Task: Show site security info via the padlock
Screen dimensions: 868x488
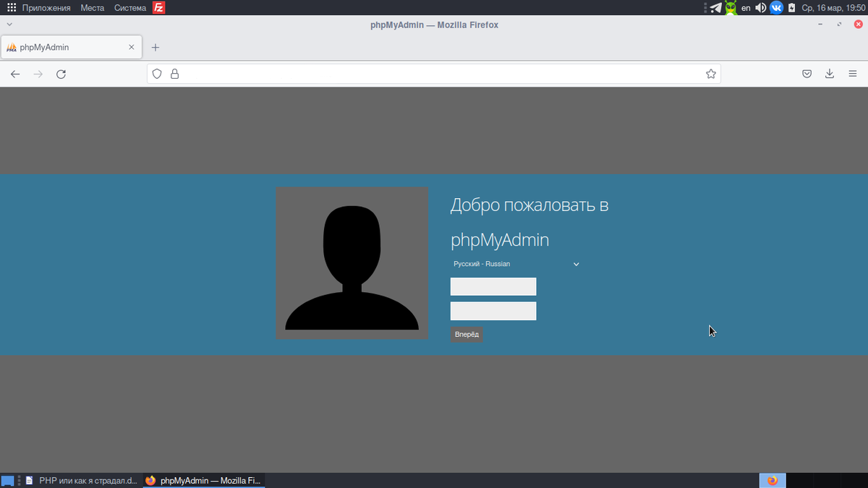Action: tap(174, 74)
